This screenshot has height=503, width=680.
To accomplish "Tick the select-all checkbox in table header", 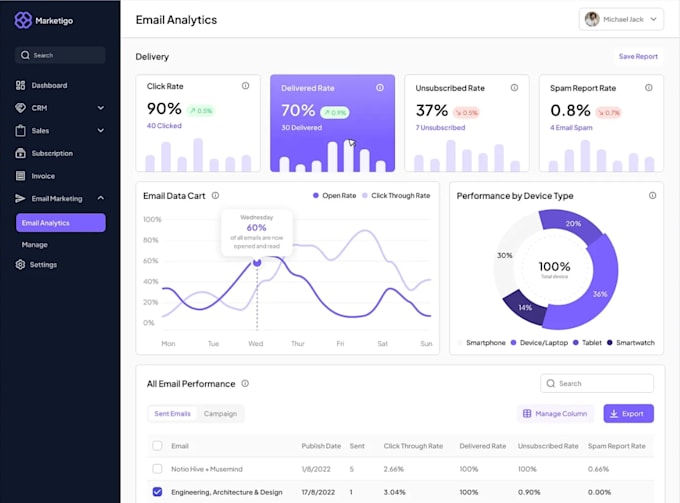I will coord(157,446).
